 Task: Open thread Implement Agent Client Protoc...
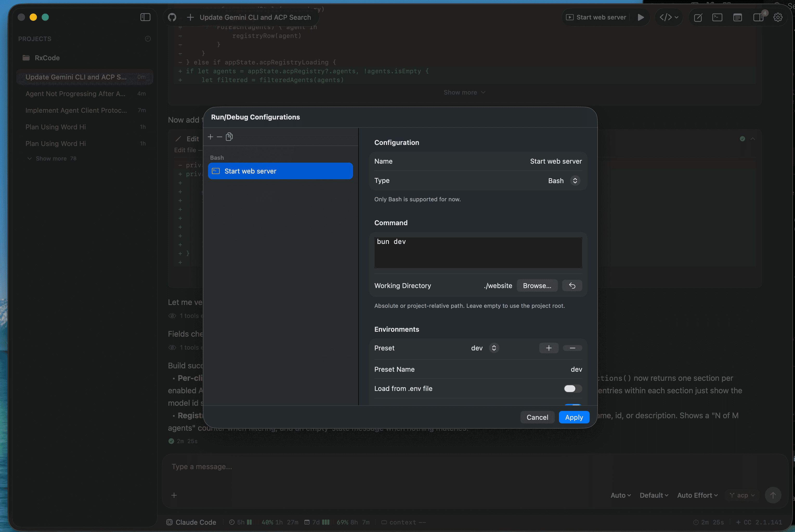pos(84,110)
